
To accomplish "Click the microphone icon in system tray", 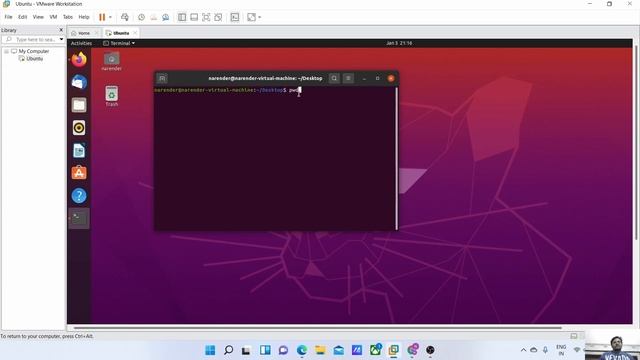I will [x=545, y=350].
